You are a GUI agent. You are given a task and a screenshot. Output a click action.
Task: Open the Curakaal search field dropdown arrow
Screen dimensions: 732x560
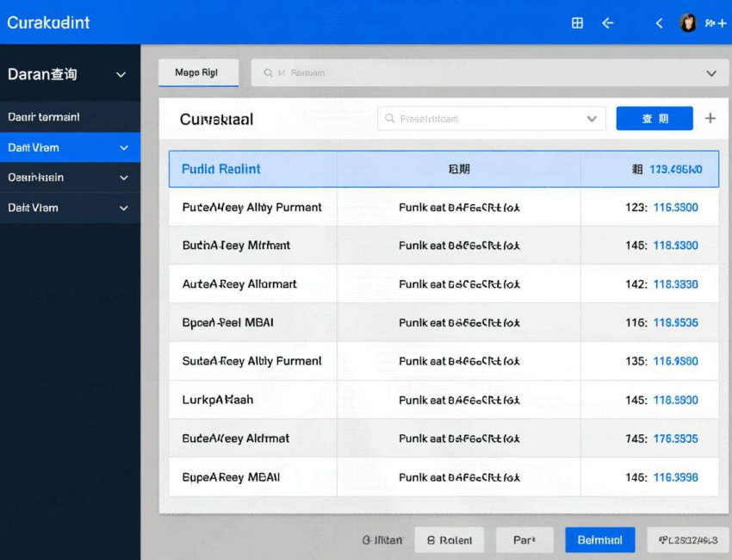(592, 119)
